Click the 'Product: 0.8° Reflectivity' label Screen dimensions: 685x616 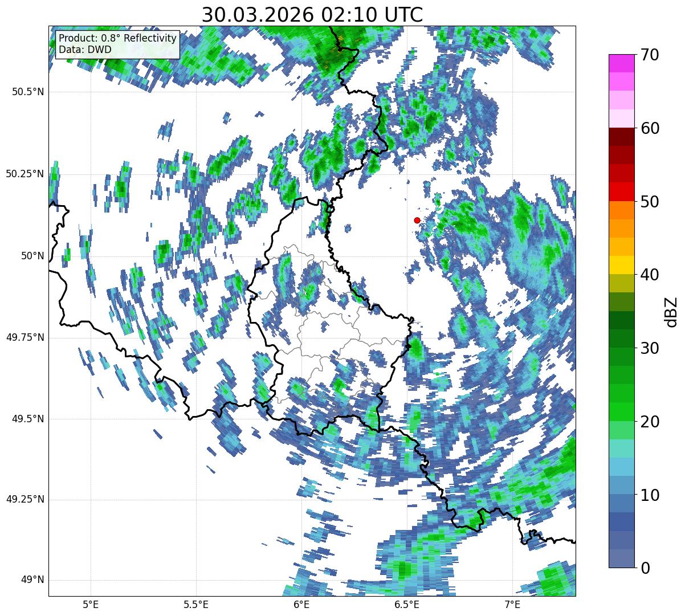tap(118, 38)
